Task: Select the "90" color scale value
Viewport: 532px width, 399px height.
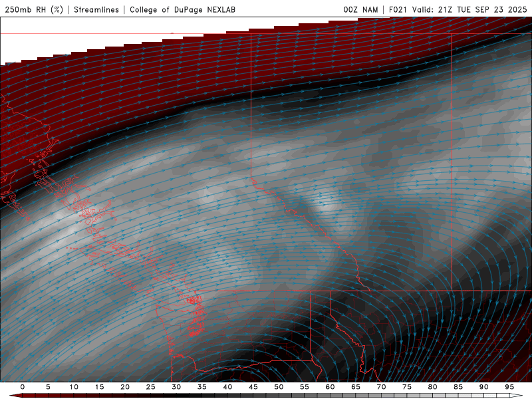Action: 484,387
